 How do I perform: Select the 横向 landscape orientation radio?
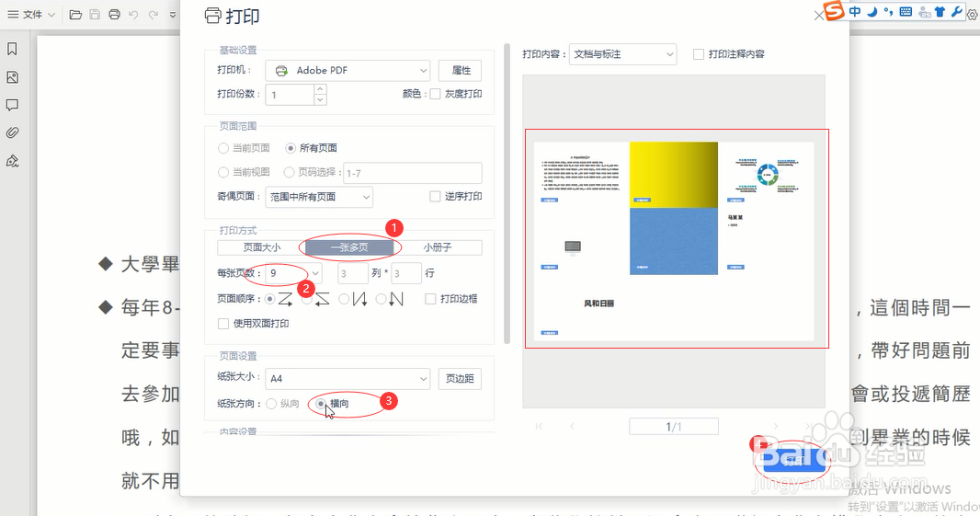pos(321,404)
